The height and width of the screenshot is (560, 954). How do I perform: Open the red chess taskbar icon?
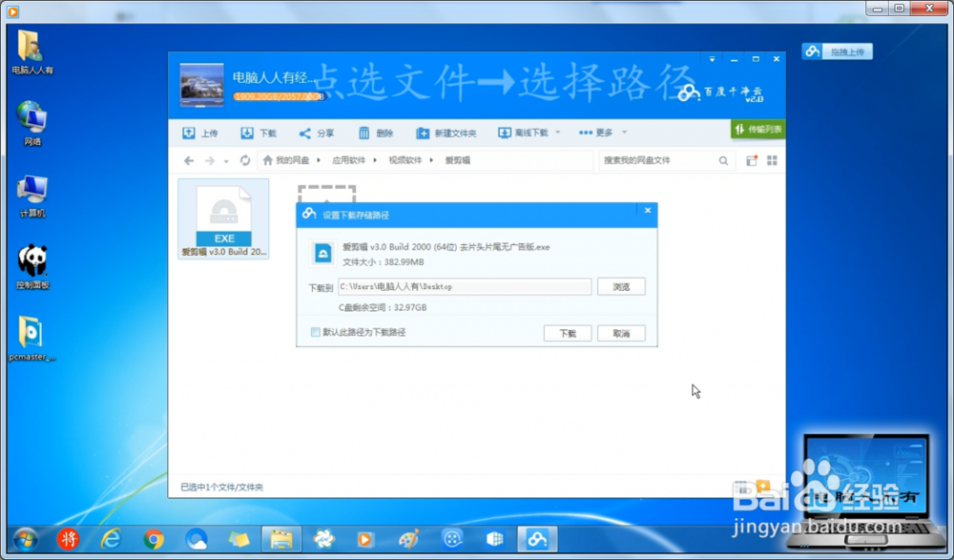click(68, 539)
